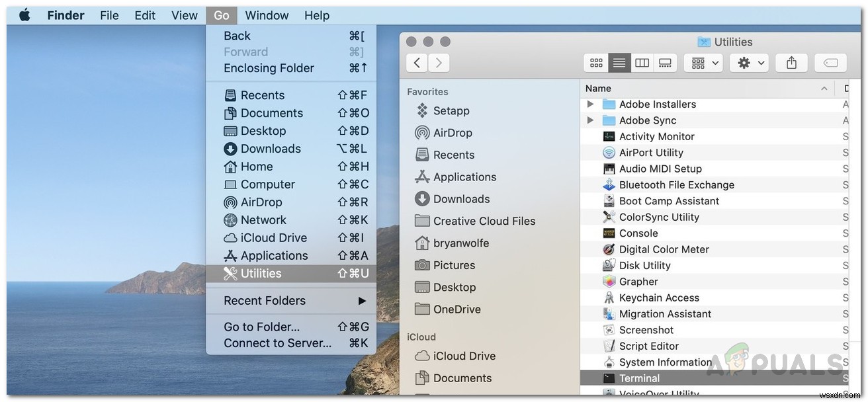Switch to gallery view
The height and width of the screenshot is (402, 868).
665,62
